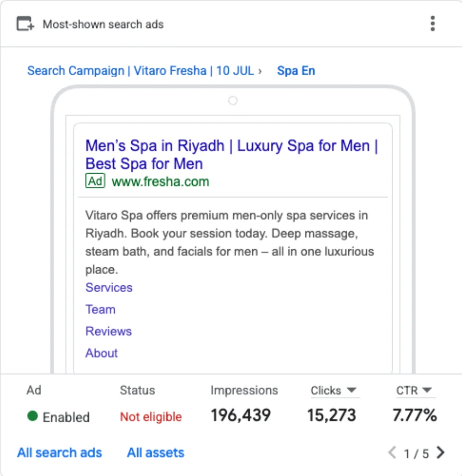462x476 pixels.
Task: Open the Spa En ad group link
Action: pos(296,71)
